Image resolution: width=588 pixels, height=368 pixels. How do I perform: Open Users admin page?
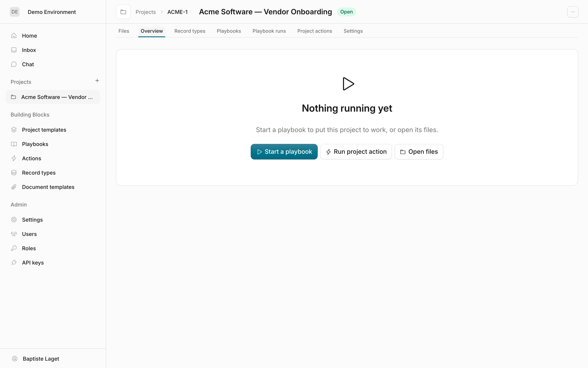pyautogui.click(x=53, y=234)
